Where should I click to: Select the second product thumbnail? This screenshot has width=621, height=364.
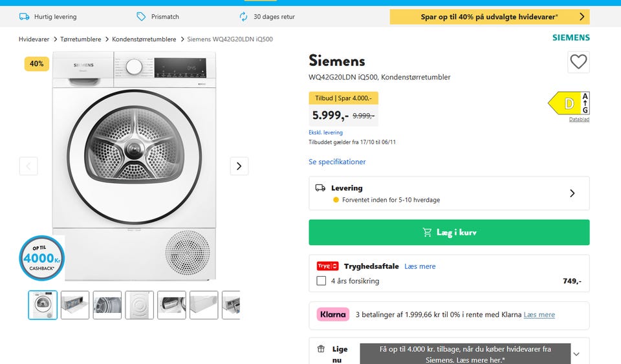point(75,305)
